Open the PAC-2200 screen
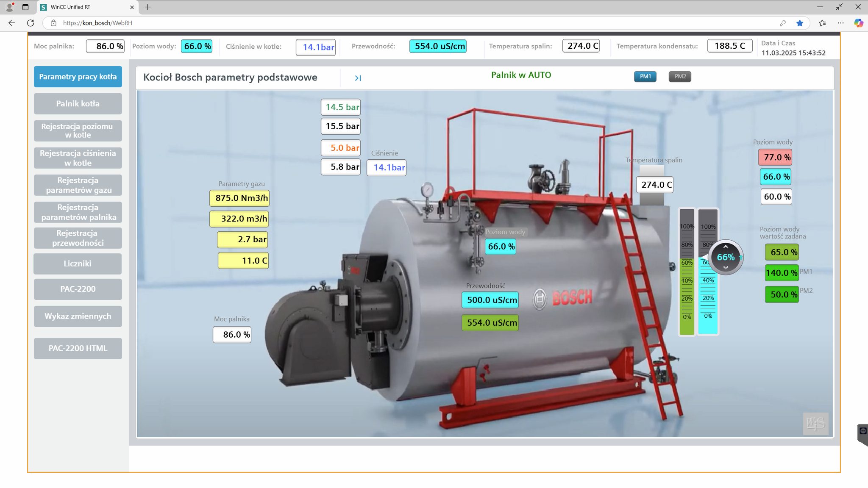Viewport: 868px width, 488px height. [x=78, y=289]
